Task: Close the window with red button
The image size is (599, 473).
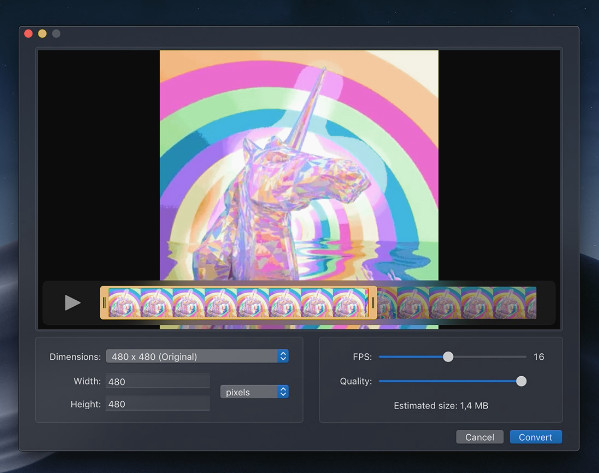Action: click(28, 34)
